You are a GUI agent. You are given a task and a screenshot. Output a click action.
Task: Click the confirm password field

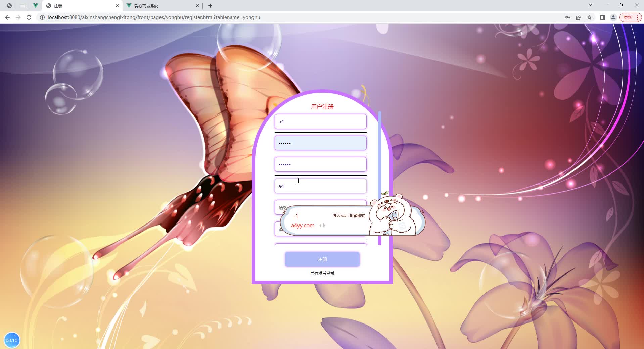pos(321,164)
